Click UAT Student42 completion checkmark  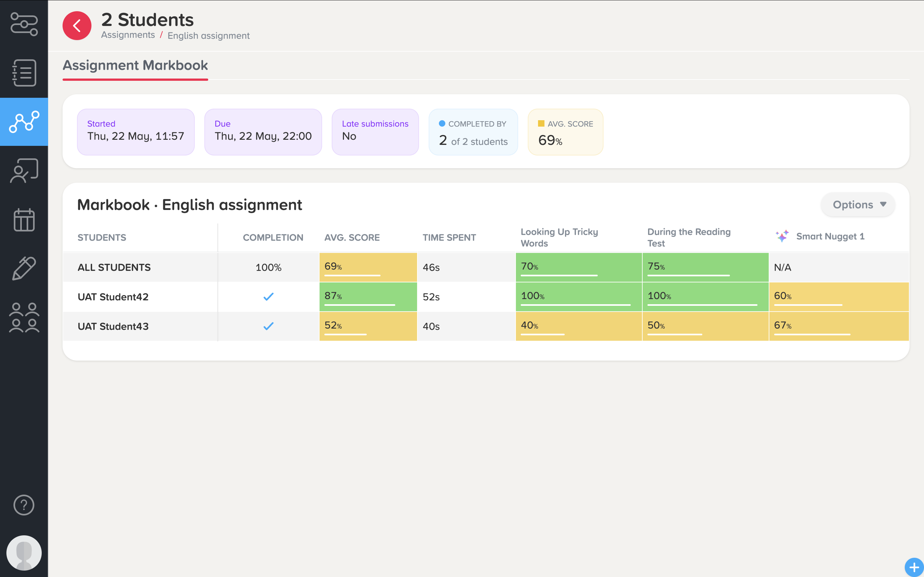(x=269, y=297)
